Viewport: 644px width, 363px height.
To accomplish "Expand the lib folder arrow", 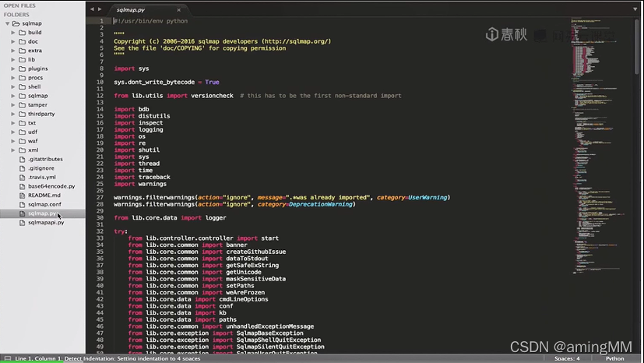I will click(13, 59).
